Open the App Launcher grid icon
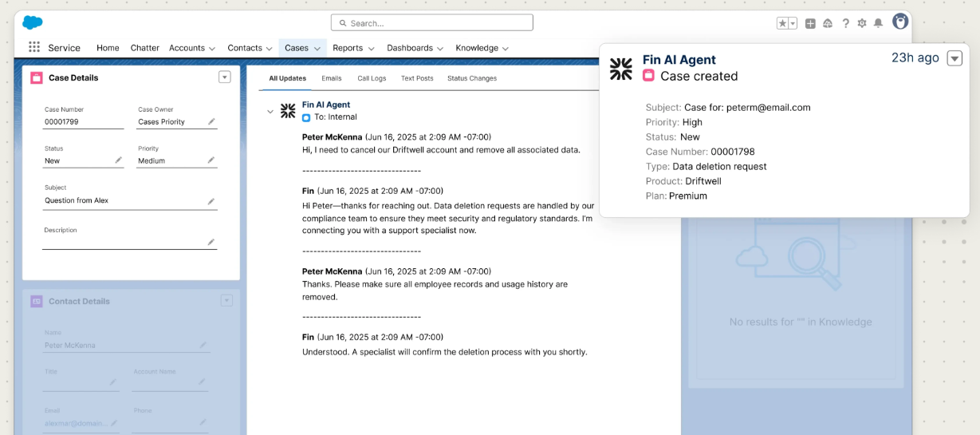 (x=34, y=48)
